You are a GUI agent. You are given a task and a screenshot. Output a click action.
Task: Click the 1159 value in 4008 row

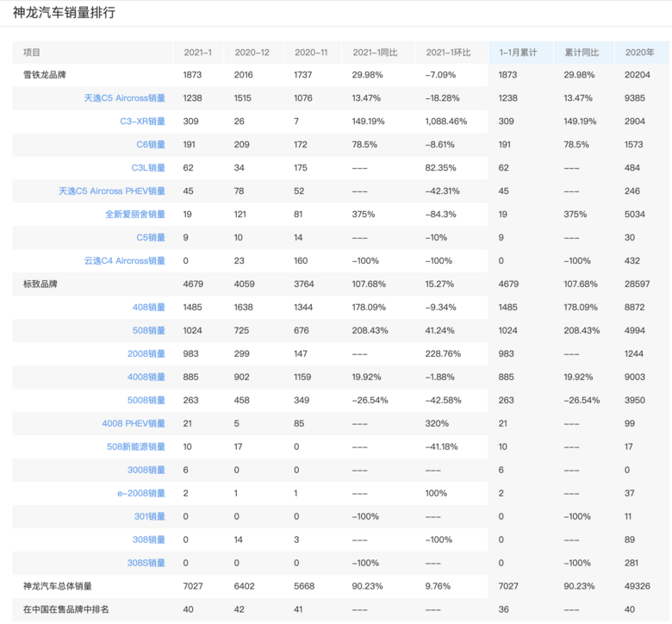(x=302, y=377)
